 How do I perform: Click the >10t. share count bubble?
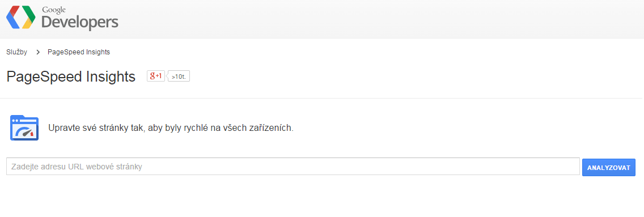[179, 76]
